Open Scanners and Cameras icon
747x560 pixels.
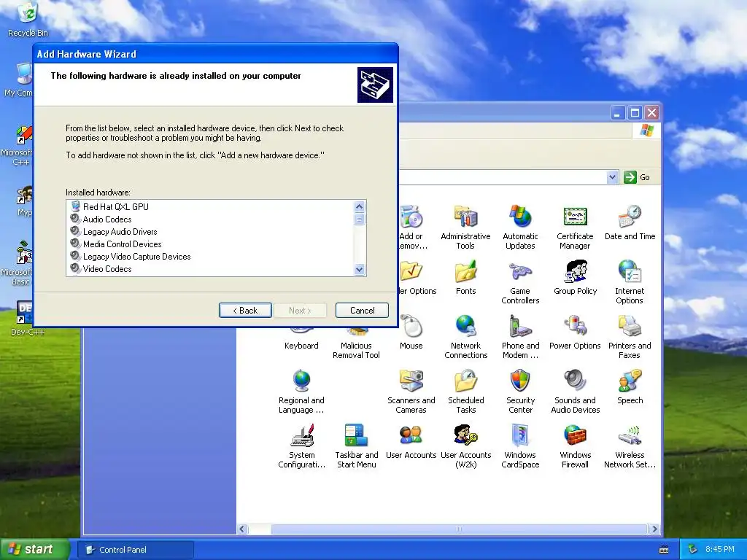point(411,392)
